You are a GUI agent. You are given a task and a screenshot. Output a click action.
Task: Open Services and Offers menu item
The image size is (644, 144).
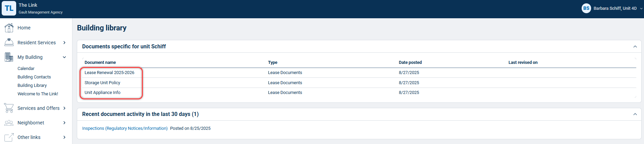38,108
